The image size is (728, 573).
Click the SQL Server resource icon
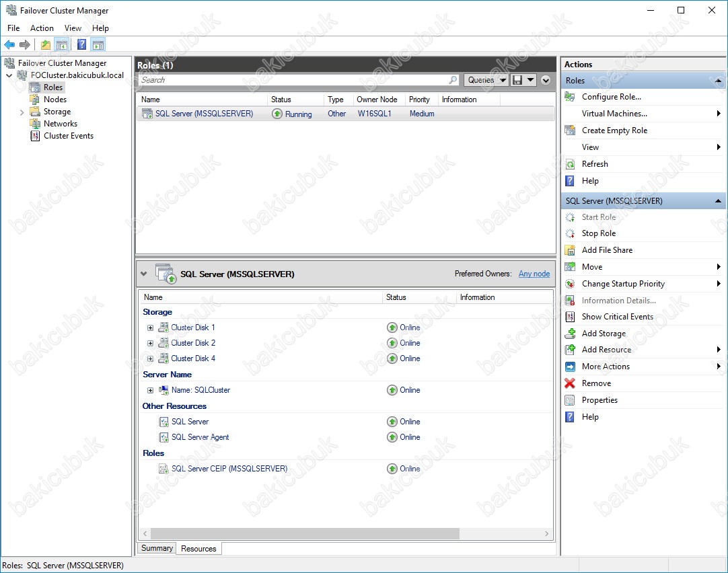[x=163, y=422]
